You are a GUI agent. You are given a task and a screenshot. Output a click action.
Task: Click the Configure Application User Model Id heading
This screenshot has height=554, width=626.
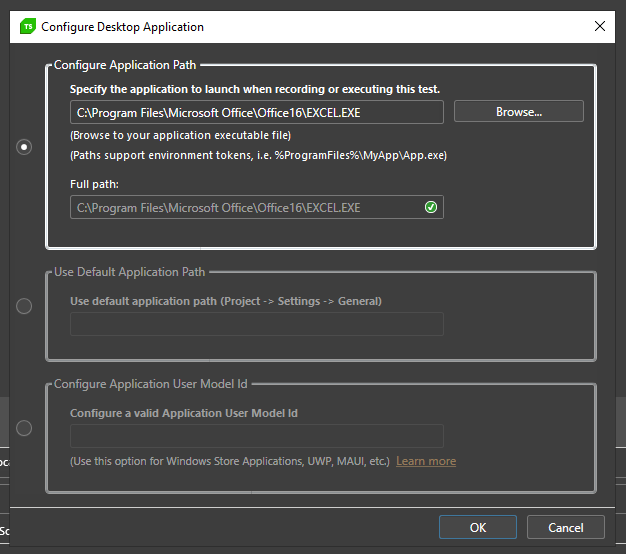coord(150,384)
